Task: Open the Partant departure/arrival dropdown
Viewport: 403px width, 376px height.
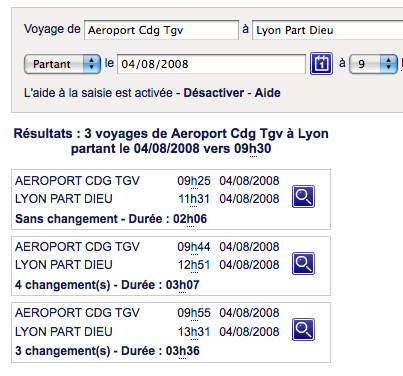Action: coord(62,64)
